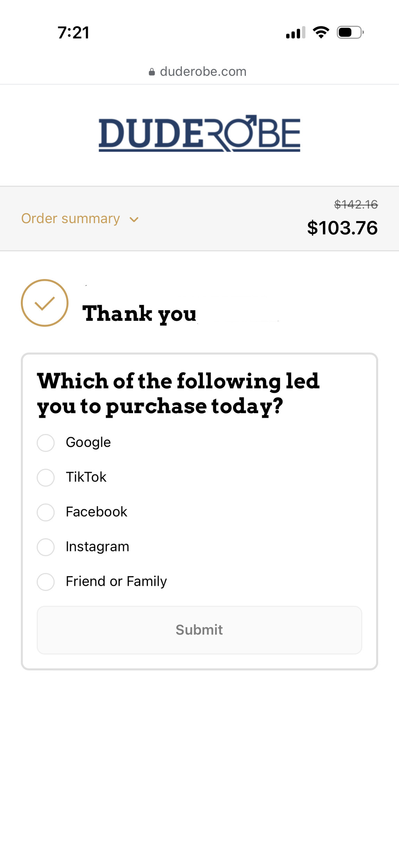Tap the Wi-Fi status icon
Screen dimensions: 399x868
321,32
